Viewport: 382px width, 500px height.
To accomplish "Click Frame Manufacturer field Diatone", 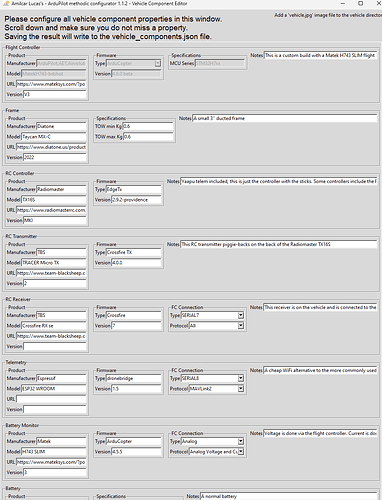I will (61, 126).
